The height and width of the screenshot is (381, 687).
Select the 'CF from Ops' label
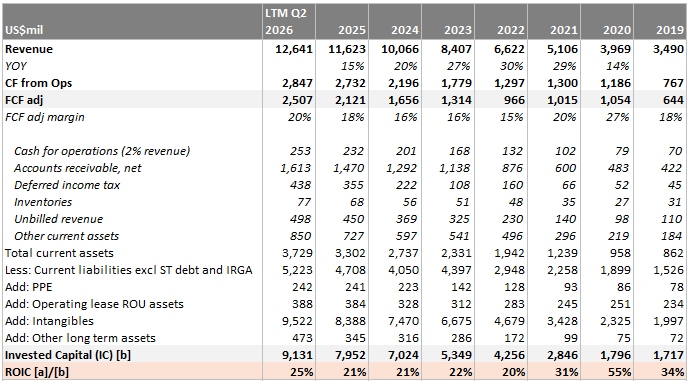(39, 83)
